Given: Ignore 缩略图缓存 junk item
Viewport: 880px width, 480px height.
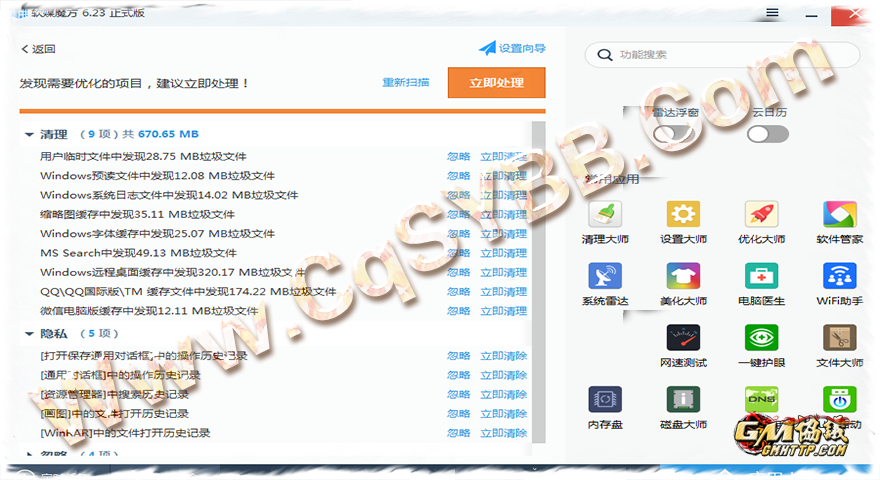Looking at the screenshot, I should coord(459,214).
